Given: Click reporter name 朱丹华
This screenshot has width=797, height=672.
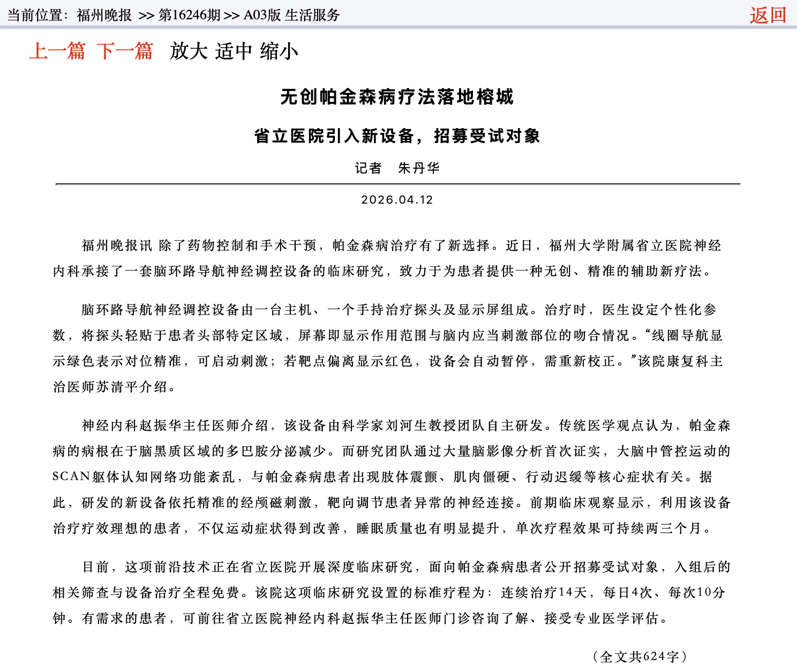Looking at the screenshot, I should pos(419,168).
